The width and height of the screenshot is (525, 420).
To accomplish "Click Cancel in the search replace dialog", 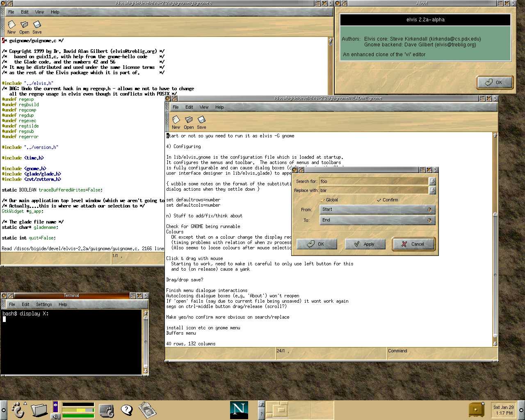I will tap(413, 244).
